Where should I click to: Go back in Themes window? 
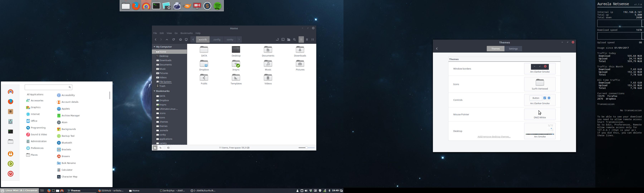click(437, 49)
